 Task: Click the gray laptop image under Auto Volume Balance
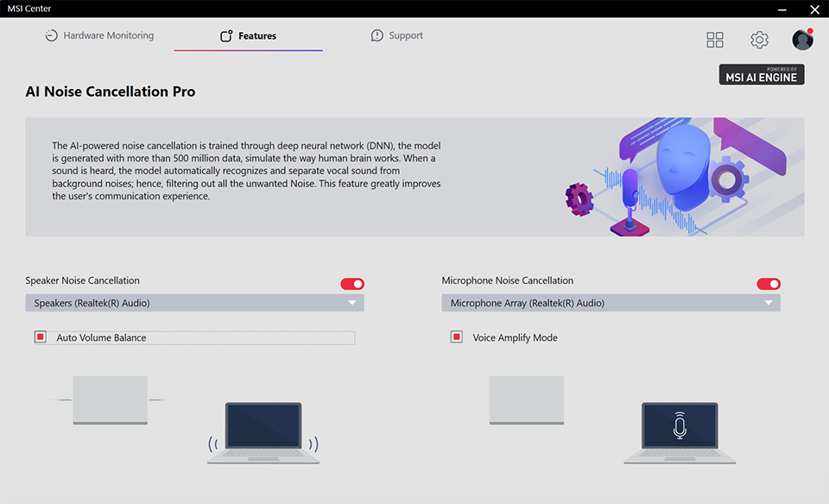(111, 400)
